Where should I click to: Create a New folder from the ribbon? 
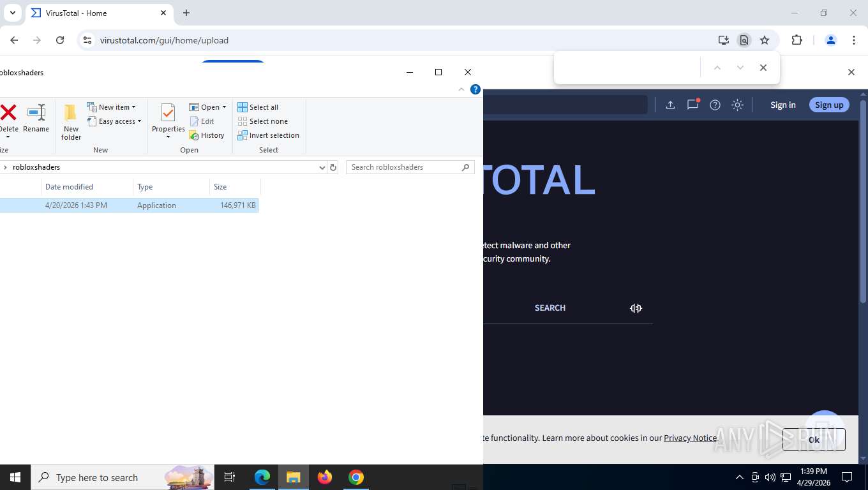click(71, 122)
